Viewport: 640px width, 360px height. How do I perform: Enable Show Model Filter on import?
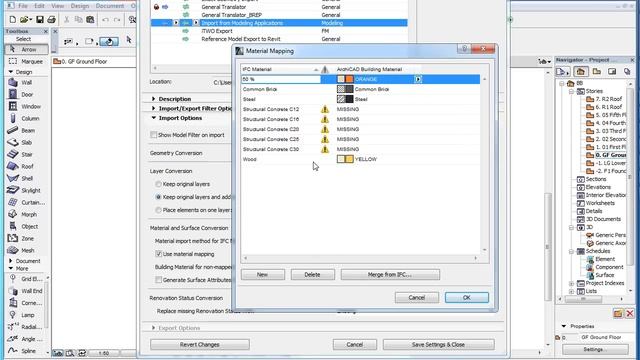153,135
